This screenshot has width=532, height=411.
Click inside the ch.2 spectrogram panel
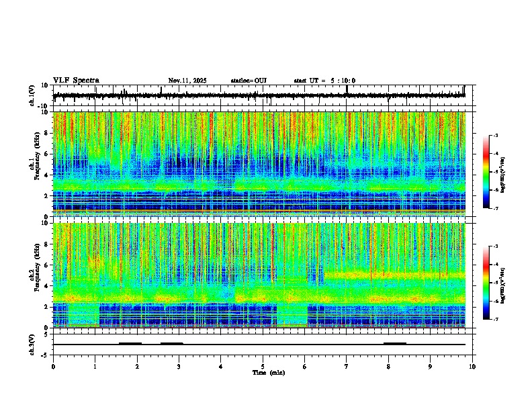click(x=259, y=275)
